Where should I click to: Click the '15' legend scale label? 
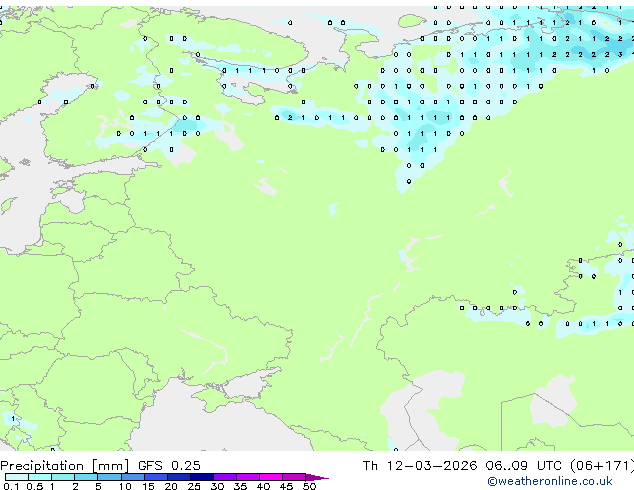tap(148, 486)
